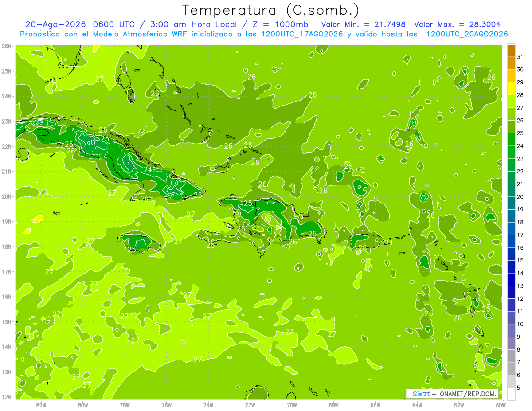Click the '82W' longitude axis label
Screen dimensions: 532x411
point(41,405)
